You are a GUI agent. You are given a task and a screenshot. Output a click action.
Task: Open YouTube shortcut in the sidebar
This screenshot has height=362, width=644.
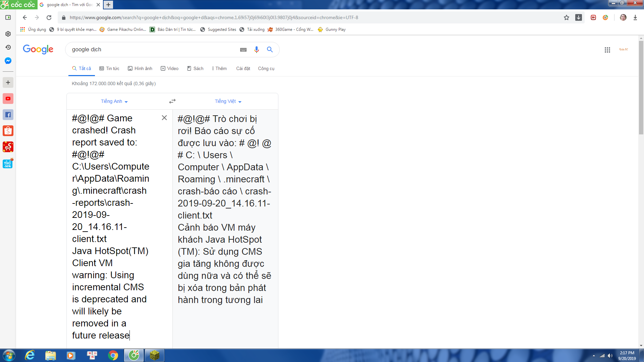[8, 99]
